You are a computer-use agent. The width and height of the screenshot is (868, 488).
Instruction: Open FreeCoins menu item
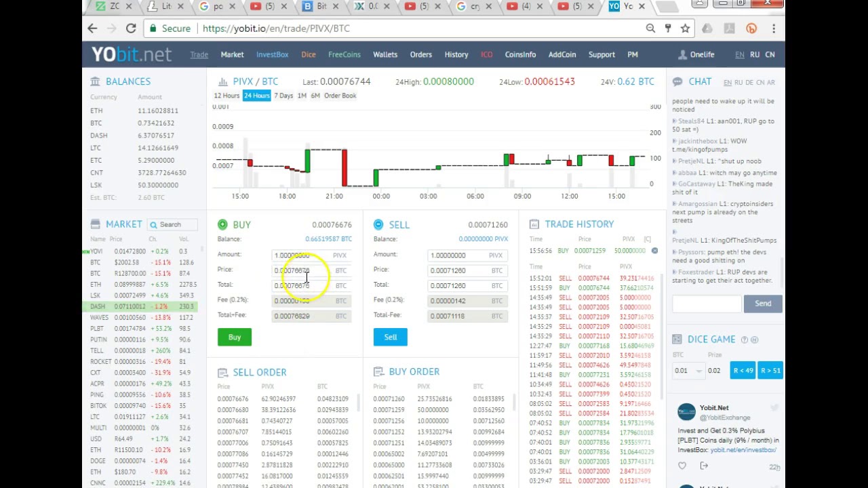tap(344, 54)
